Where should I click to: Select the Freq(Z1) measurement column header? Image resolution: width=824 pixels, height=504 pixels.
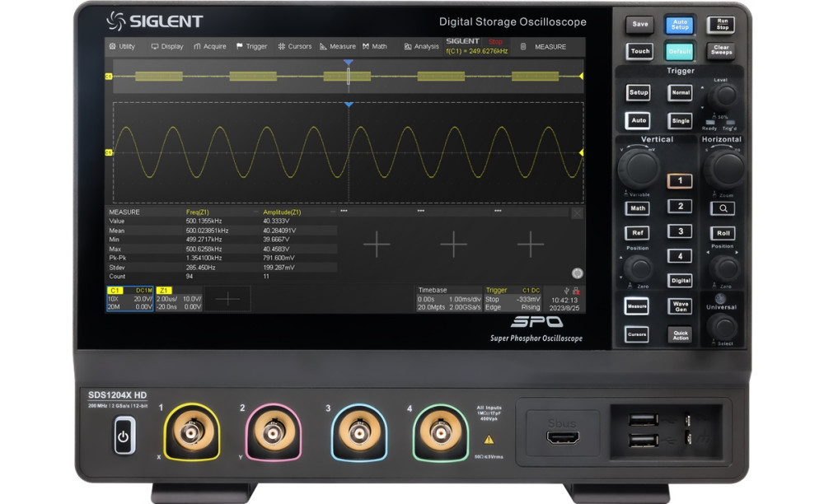[197, 212]
